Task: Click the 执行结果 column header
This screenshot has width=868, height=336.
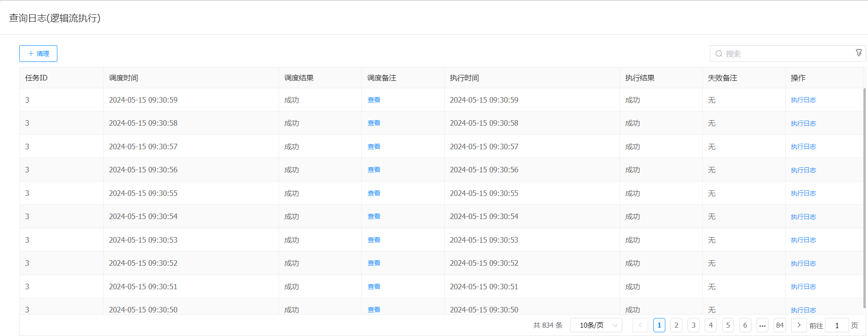Action: (x=639, y=78)
